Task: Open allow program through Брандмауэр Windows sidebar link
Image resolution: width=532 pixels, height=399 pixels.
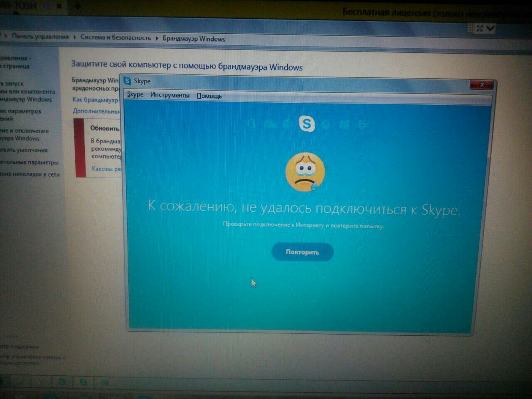Action: [x=27, y=91]
